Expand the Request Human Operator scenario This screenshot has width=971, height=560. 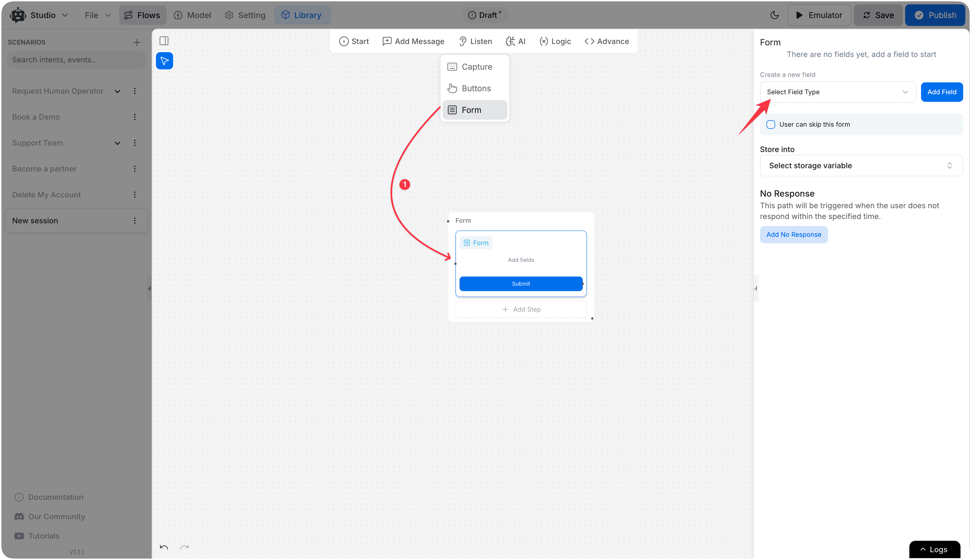(117, 91)
